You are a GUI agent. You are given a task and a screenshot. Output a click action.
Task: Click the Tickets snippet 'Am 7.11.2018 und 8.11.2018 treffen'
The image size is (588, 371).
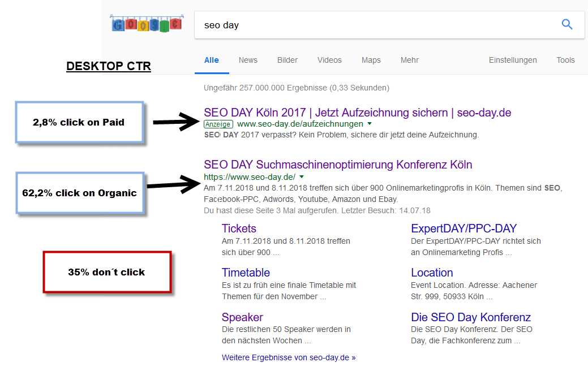[x=286, y=247]
